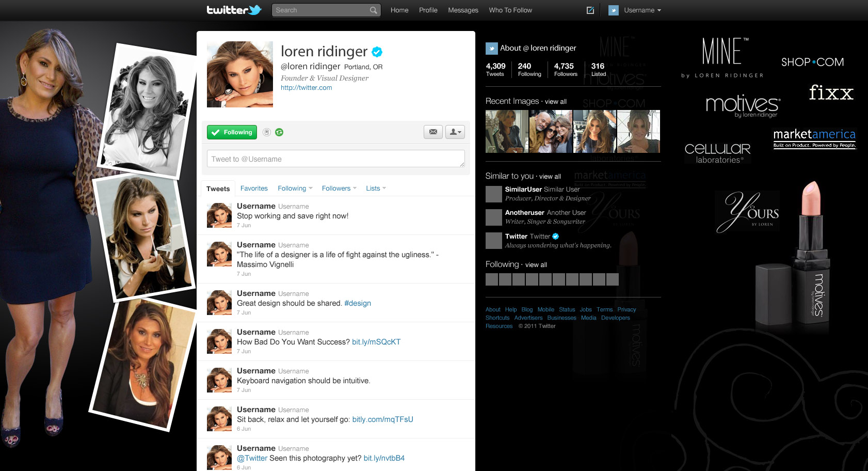Open loren ridinger's profile photo
Image resolution: width=868 pixels, height=471 pixels.
coord(240,74)
